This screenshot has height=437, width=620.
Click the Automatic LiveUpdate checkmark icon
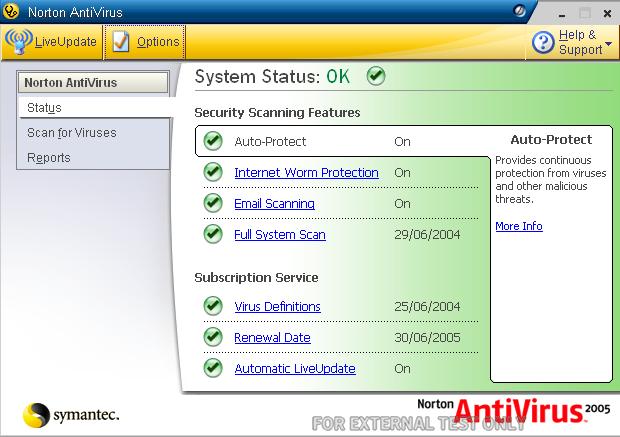coord(213,368)
